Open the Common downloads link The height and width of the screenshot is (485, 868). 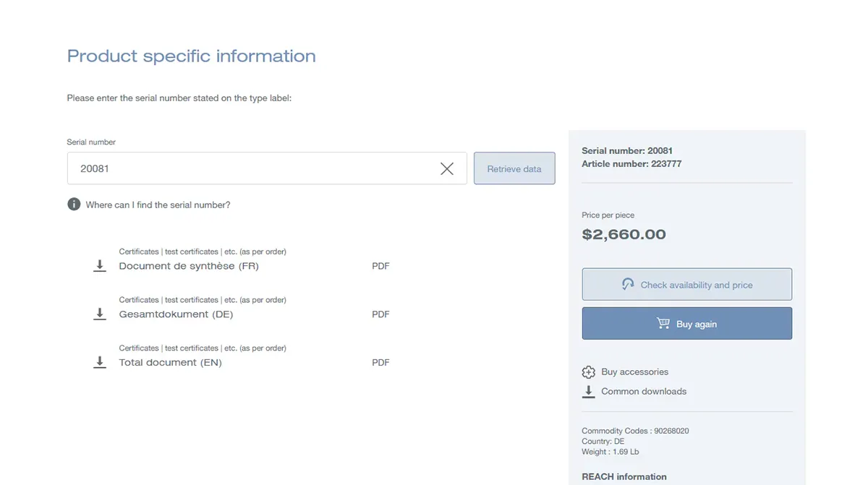coord(644,392)
